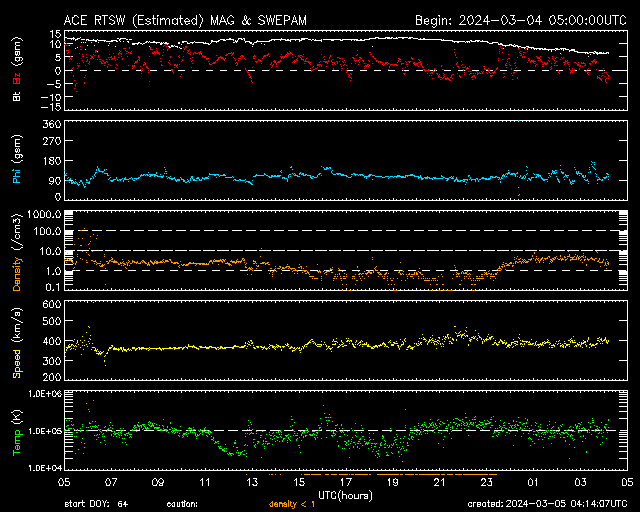Select hour 21 on the time axis
Viewport: 640px width, 512px height.
[x=439, y=482]
